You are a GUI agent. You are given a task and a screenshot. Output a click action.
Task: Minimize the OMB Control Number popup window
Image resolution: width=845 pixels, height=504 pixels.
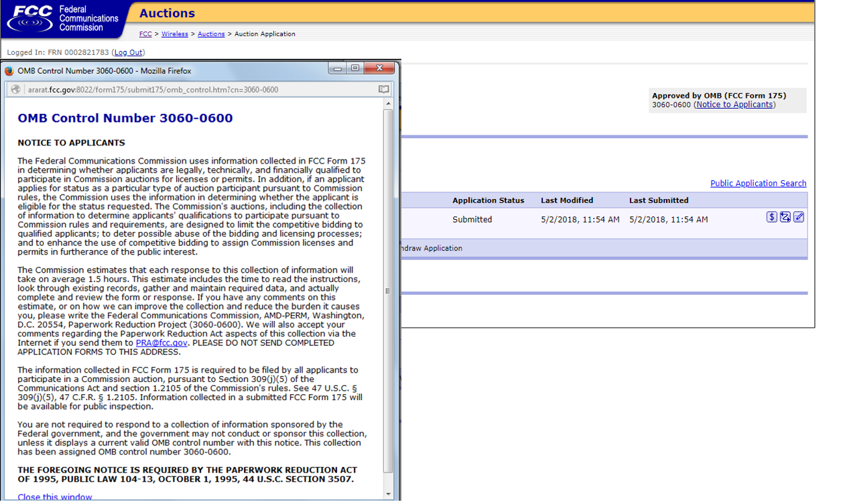coord(338,68)
